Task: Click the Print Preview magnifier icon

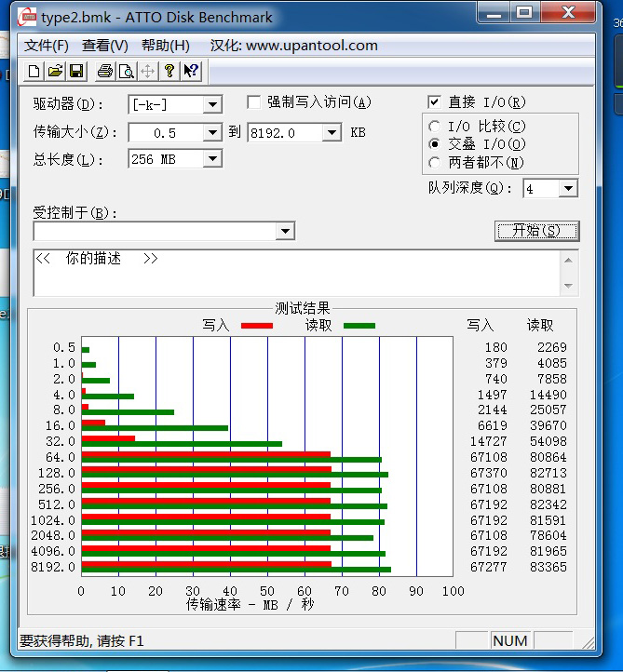Action: 127,71
